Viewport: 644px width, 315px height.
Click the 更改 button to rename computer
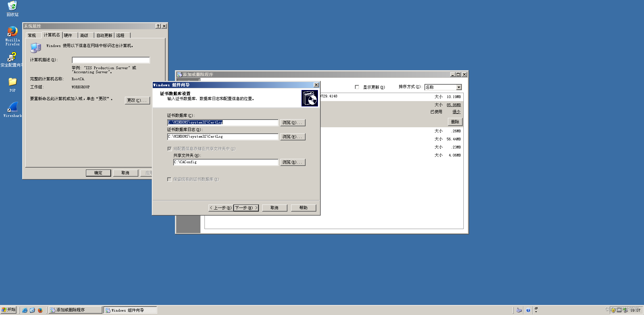pos(137,100)
